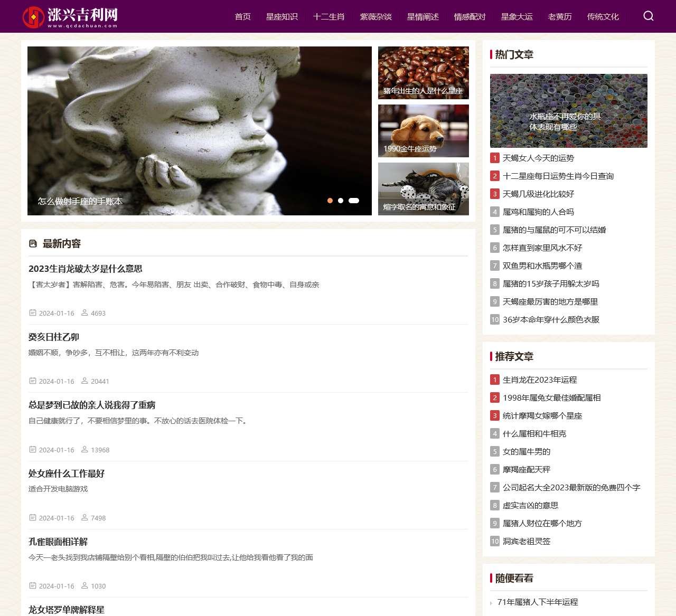676x616 pixels.
Task: Open article 处女座什么工作最好
Action: pos(67,473)
